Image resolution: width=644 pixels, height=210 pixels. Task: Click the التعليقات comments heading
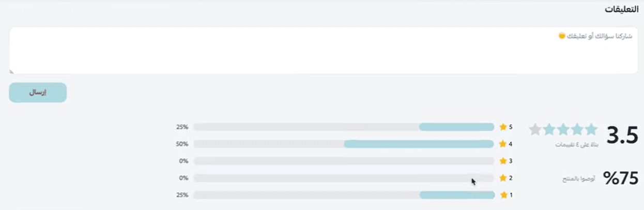[x=622, y=10]
